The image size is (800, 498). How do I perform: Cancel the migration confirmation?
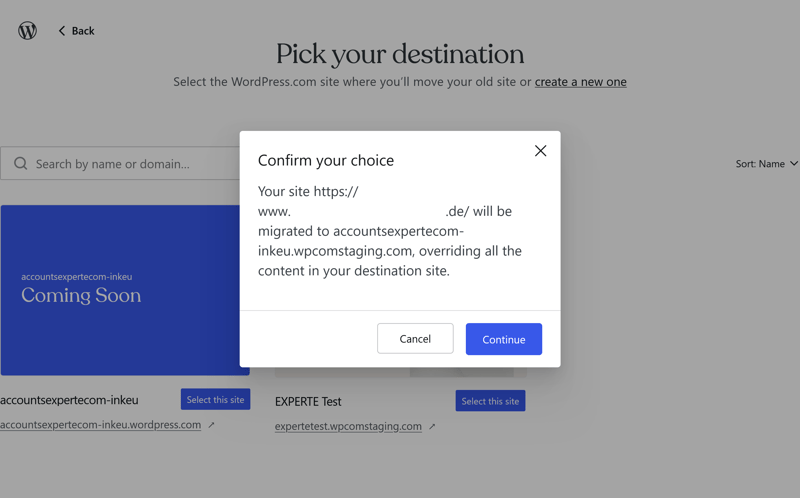click(415, 338)
